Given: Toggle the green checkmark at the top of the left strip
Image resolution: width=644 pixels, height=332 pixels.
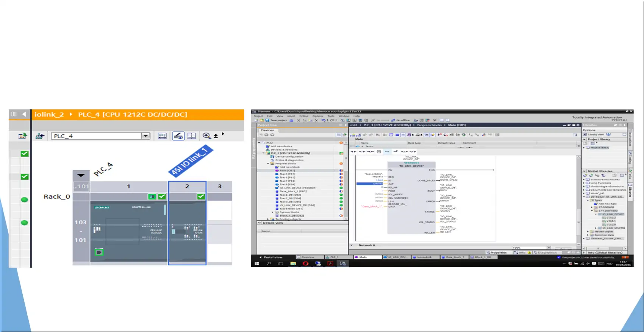Looking at the screenshot, I should pyautogui.click(x=25, y=154).
